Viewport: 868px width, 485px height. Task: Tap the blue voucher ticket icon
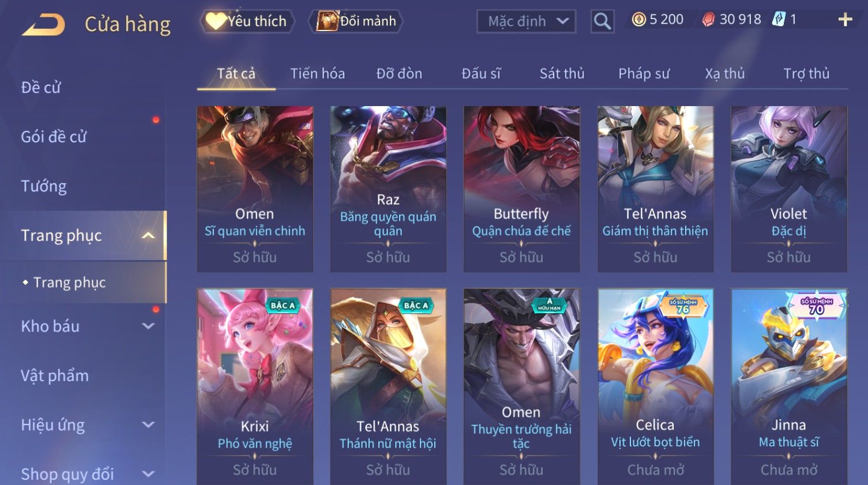click(x=779, y=20)
